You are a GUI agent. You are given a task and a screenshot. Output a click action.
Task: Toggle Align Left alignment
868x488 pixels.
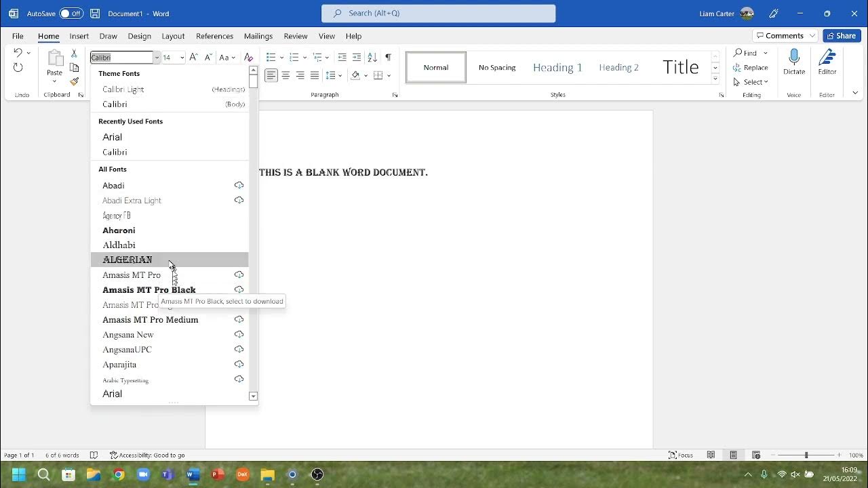click(271, 75)
